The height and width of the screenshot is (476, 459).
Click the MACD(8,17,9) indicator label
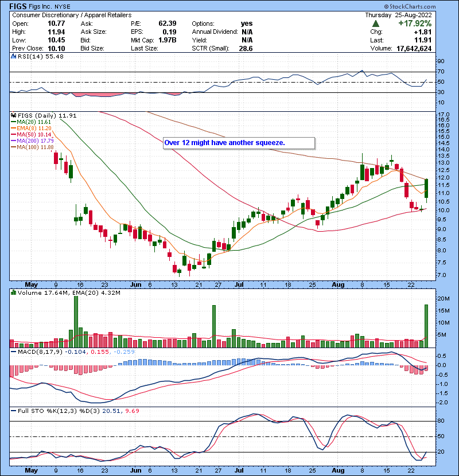tap(40, 352)
